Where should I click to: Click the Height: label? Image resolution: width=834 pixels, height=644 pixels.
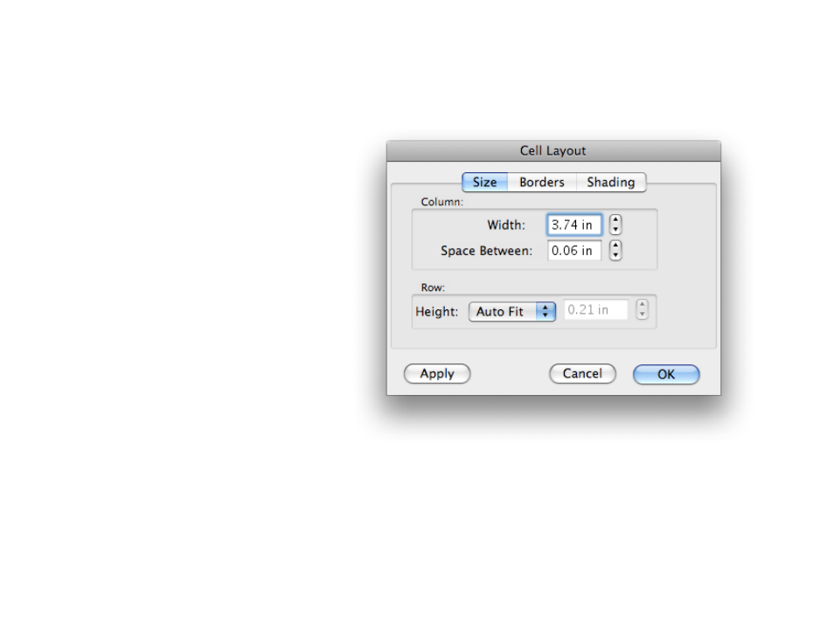(x=437, y=312)
